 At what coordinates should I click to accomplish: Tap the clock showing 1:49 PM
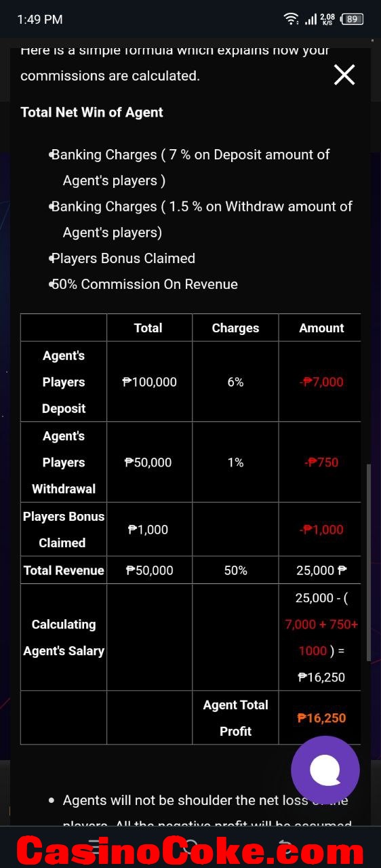tap(40, 20)
